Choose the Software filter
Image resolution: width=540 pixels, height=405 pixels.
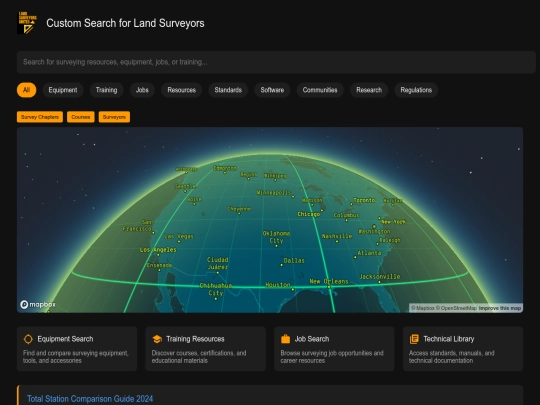[x=272, y=90]
